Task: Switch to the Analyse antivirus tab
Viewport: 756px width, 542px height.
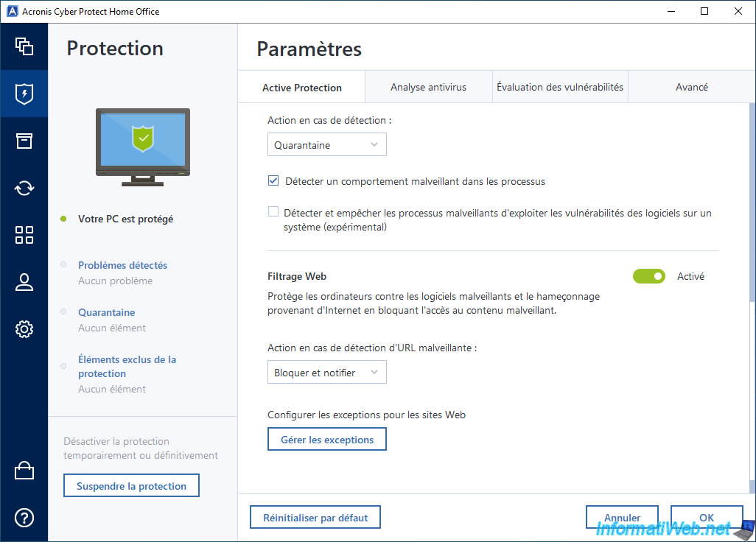Action: [x=428, y=87]
